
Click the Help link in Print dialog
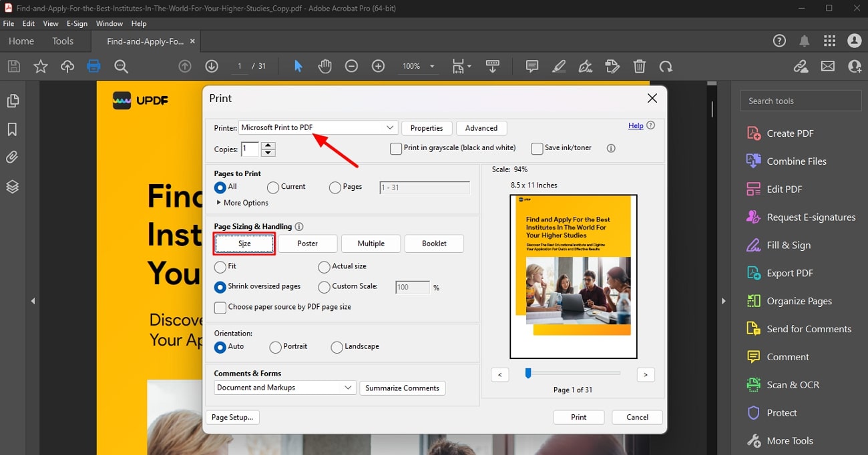click(636, 125)
